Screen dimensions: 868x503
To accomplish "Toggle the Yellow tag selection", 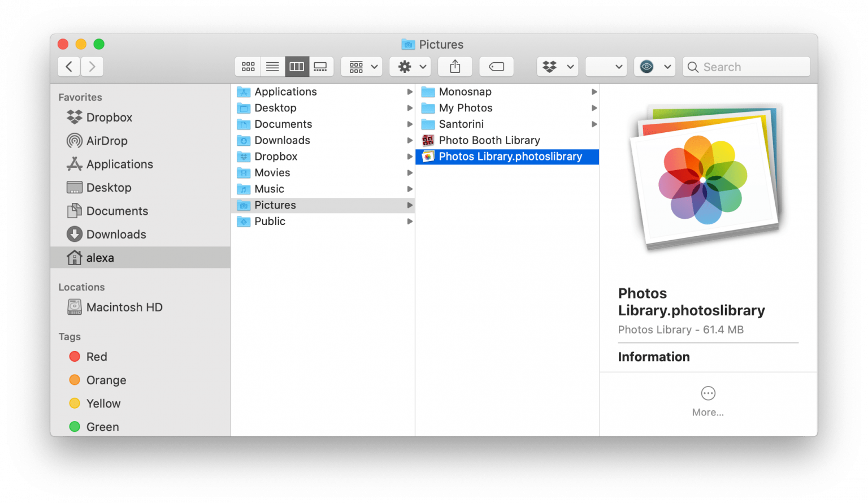I will tap(103, 404).
